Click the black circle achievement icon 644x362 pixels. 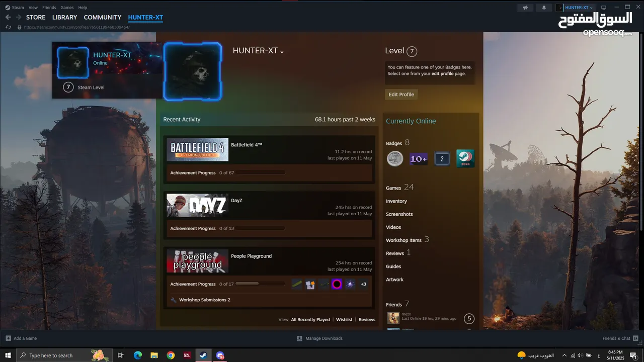(337, 284)
